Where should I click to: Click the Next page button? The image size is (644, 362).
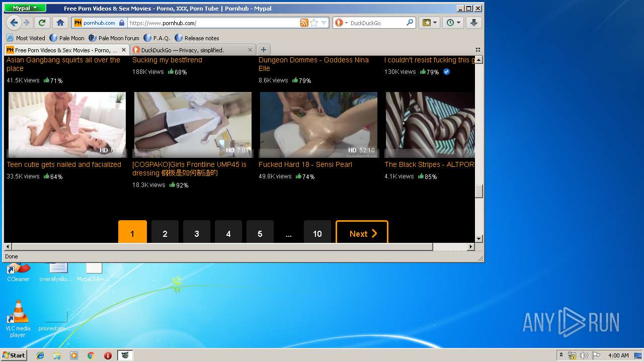click(362, 233)
